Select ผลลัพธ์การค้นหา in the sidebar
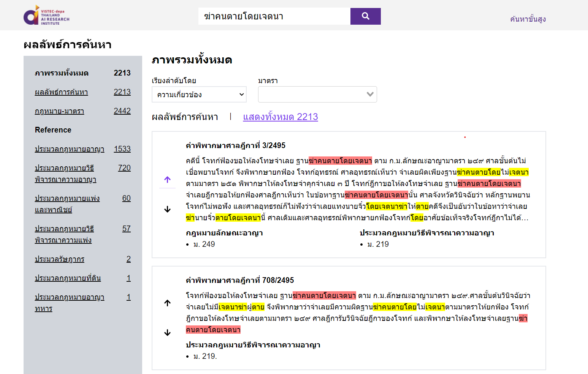 61,92
